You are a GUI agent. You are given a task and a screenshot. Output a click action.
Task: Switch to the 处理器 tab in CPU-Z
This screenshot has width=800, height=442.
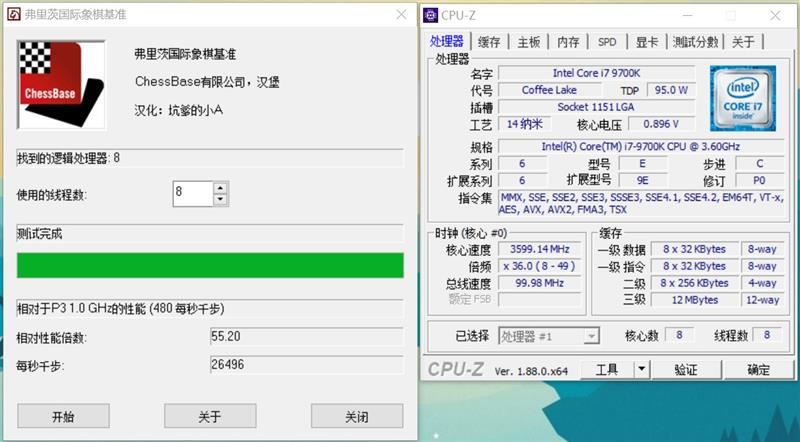click(446, 41)
